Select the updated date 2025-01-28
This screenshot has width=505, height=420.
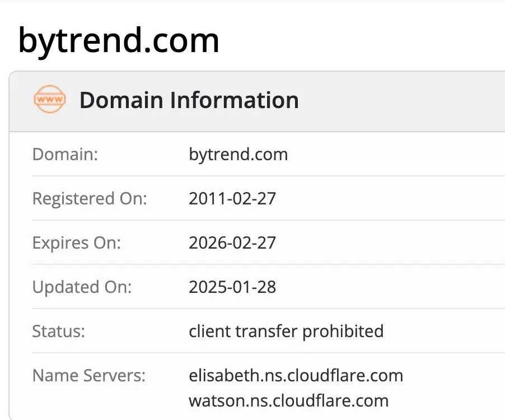point(232,287)
